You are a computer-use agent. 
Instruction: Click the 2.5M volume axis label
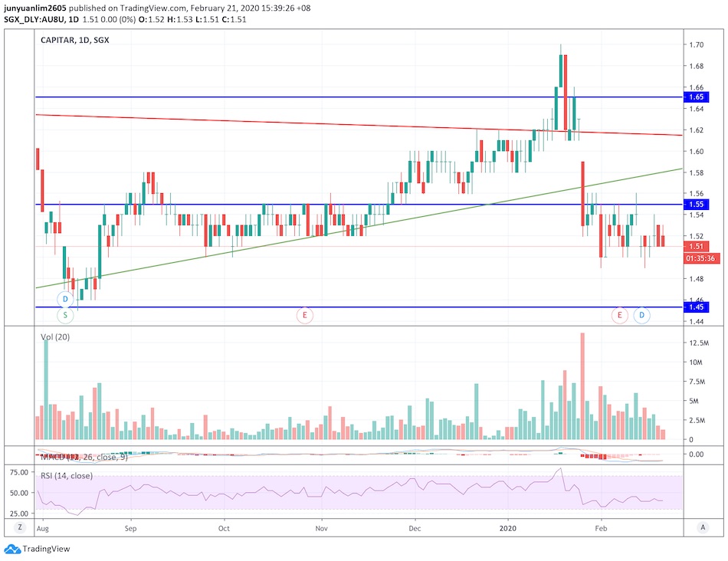[699, 420]
